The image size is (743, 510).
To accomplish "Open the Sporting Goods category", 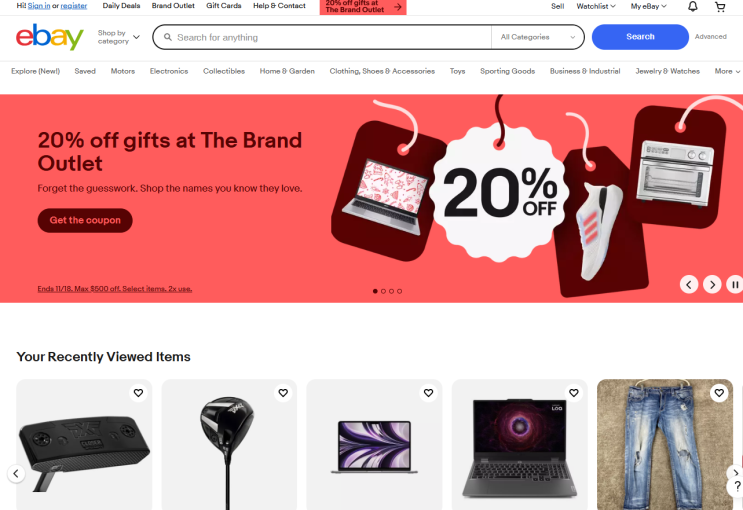I will click(x=507, y=71).
